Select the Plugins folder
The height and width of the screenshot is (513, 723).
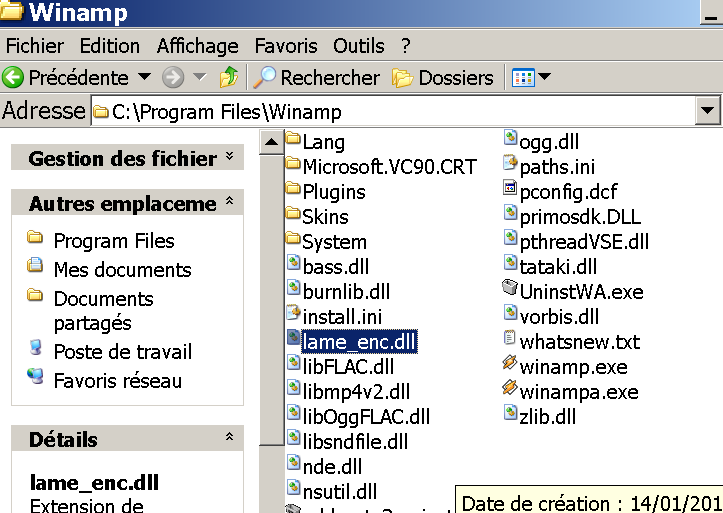coord(326,191)
